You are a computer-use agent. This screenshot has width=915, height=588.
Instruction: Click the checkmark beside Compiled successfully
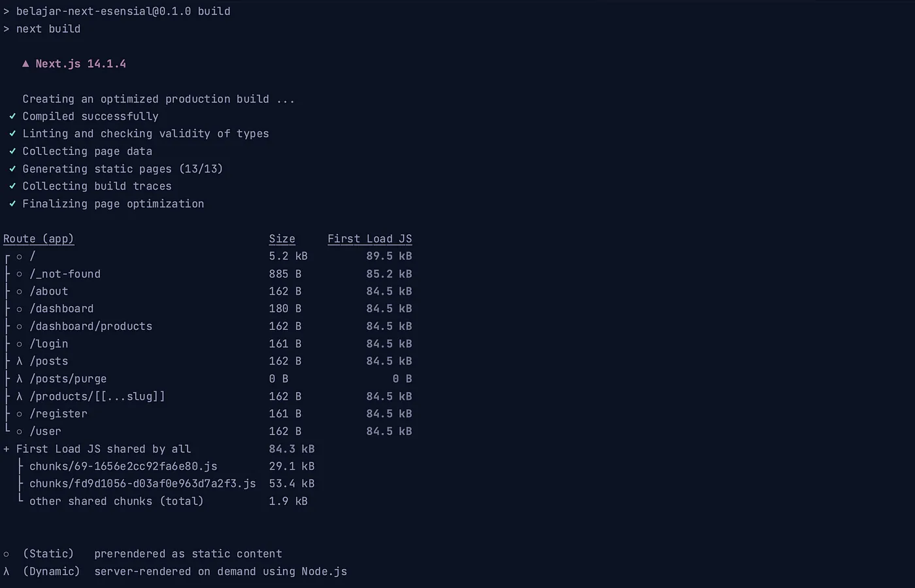coord(12,116)
